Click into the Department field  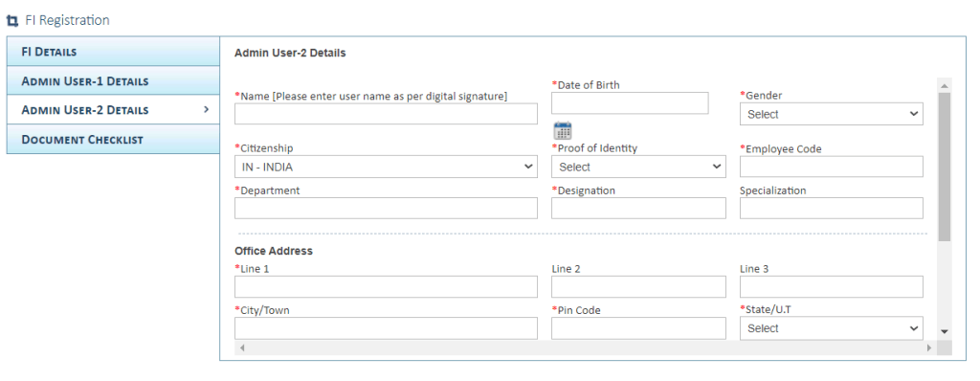[x=386, y=209]
